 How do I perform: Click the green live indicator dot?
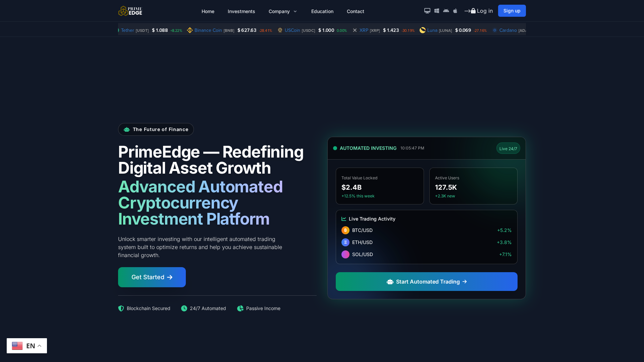[x=335, y=148]
